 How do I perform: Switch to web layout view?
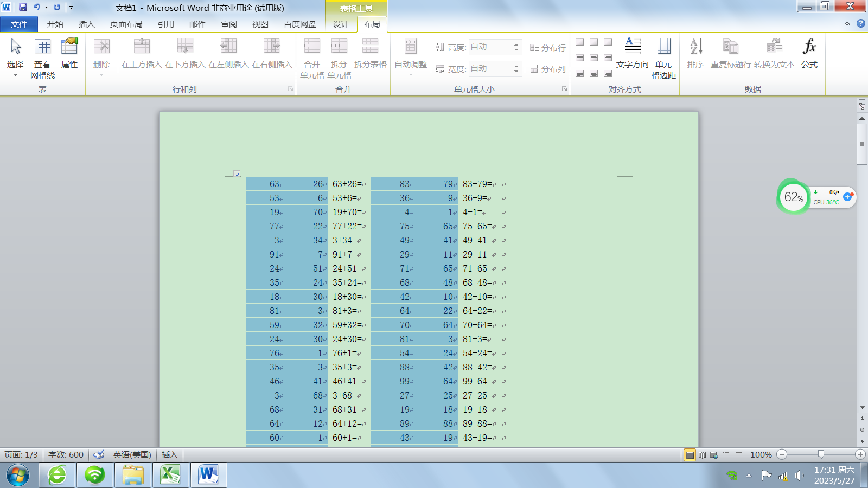click(x=714, y=455)
